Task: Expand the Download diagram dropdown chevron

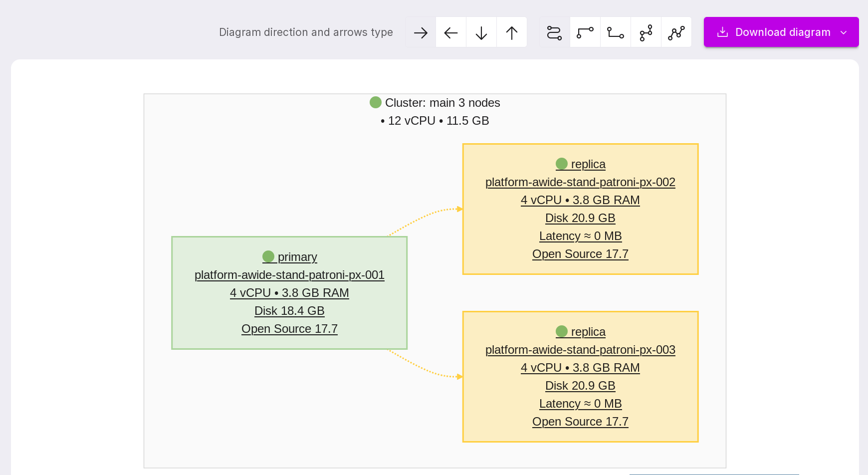Action: click(844, 32)
